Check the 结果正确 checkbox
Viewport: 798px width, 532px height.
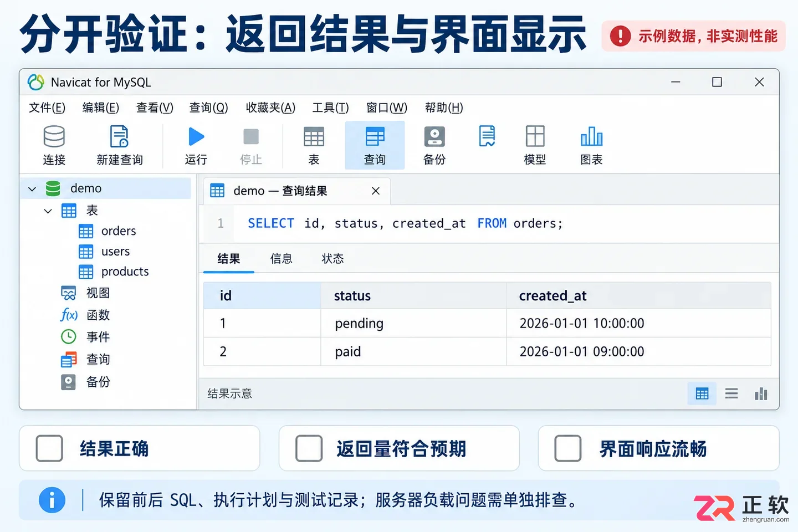[x=49, y=448]
